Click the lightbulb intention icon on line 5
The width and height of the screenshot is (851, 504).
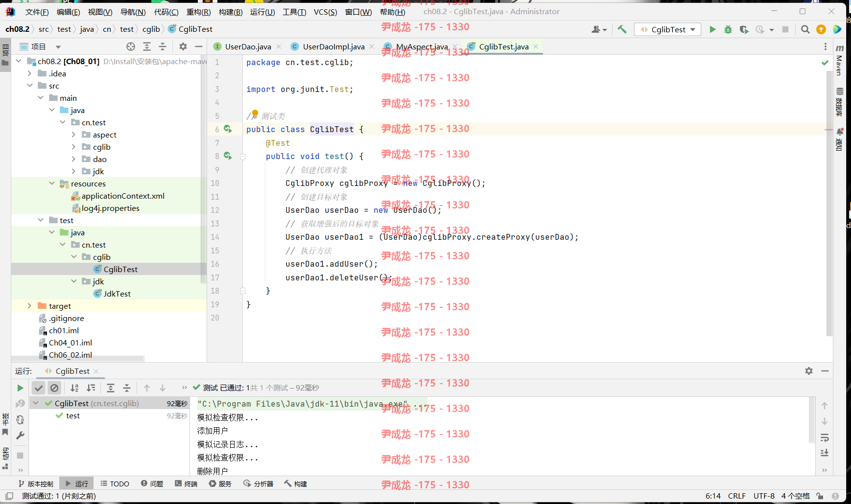255,114
